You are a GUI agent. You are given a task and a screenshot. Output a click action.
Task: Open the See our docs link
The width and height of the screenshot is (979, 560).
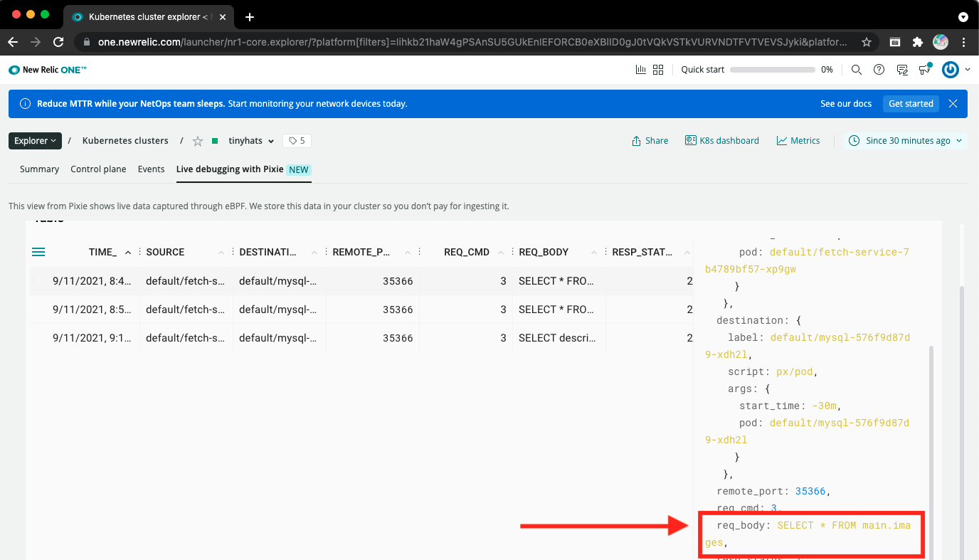pos(845,104)
